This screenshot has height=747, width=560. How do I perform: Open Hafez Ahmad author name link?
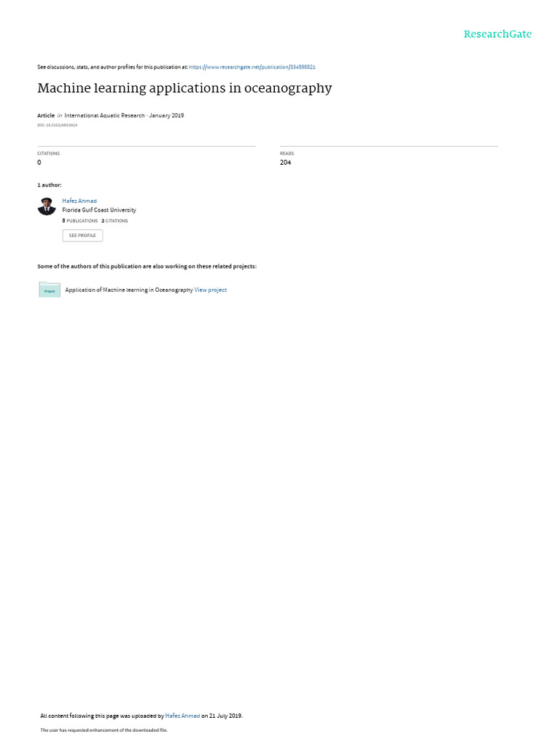79,201
